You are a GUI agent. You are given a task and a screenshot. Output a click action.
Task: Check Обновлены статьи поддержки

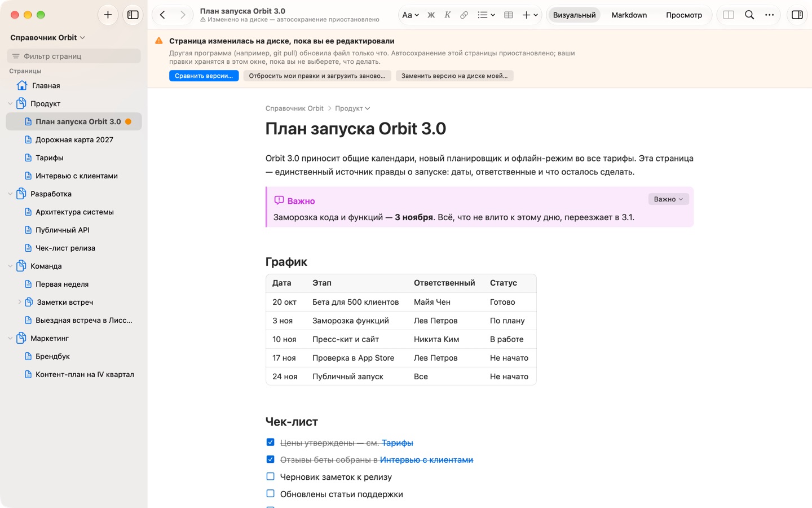point(271,493)
